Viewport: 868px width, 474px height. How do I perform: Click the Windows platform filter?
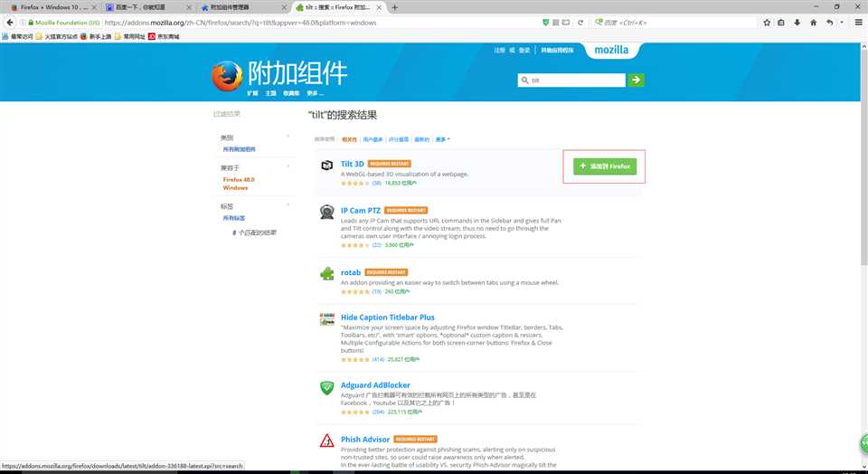tap(235, 188)
